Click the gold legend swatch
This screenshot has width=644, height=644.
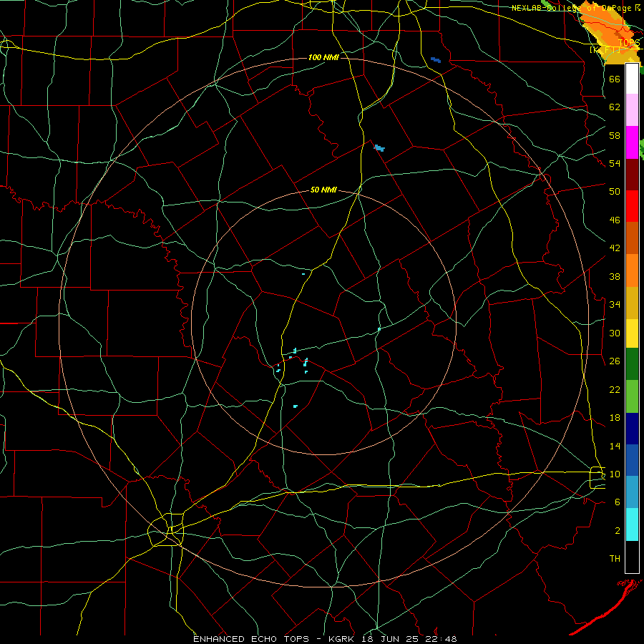point(632,303)
